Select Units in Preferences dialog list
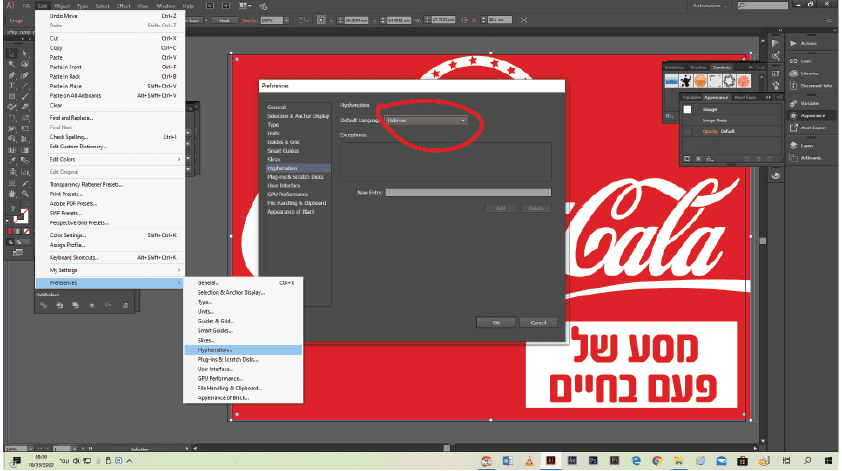Viewport: 842px width, 471px height. pyautogui.click(x=297, y=133)
